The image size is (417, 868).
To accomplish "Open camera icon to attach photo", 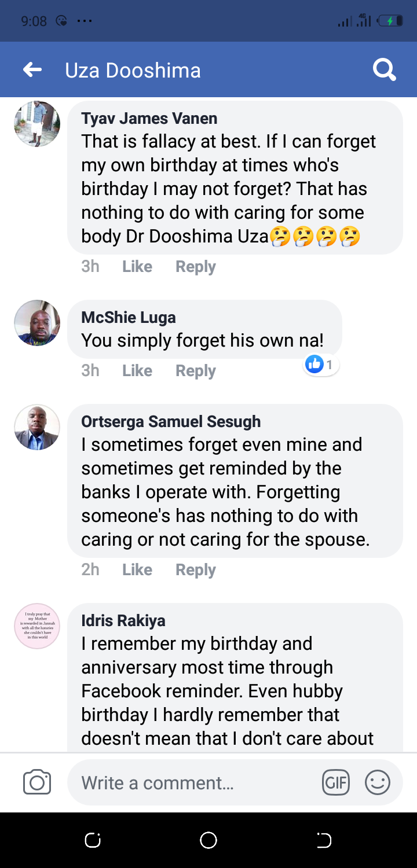I will 37,783.
